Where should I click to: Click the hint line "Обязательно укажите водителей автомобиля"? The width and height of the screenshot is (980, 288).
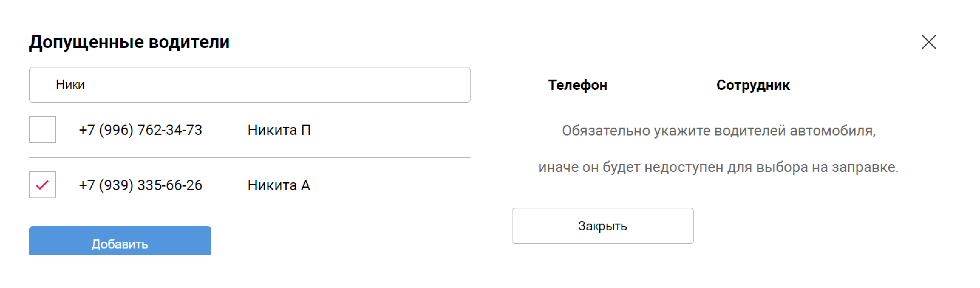coord(718,131)
